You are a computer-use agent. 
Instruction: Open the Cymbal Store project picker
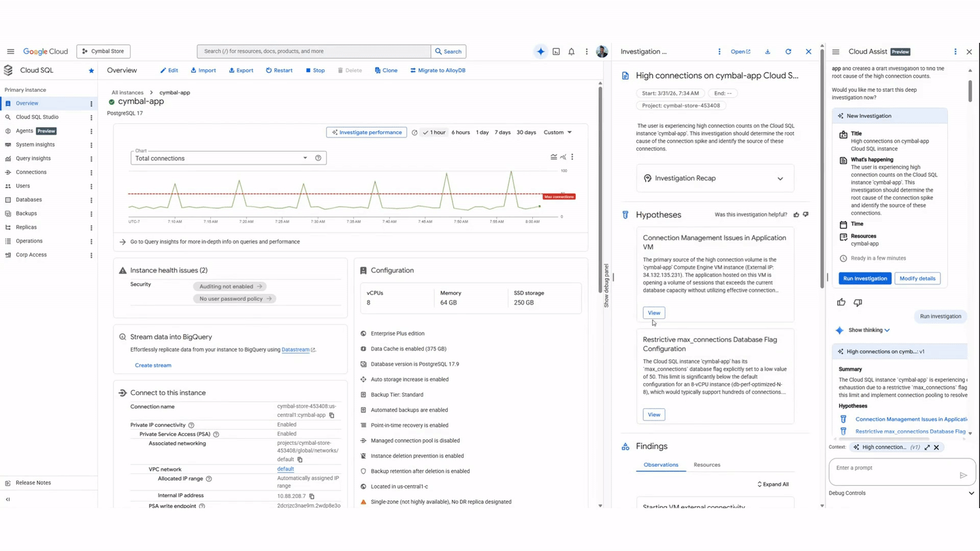pyautogui.click(x=103, y=52)
